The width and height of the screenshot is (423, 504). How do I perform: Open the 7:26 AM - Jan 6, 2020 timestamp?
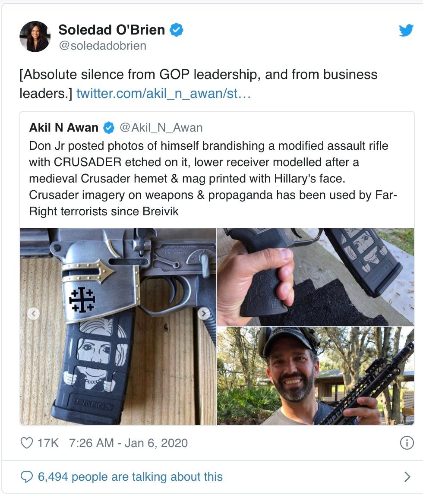(128, 443)
